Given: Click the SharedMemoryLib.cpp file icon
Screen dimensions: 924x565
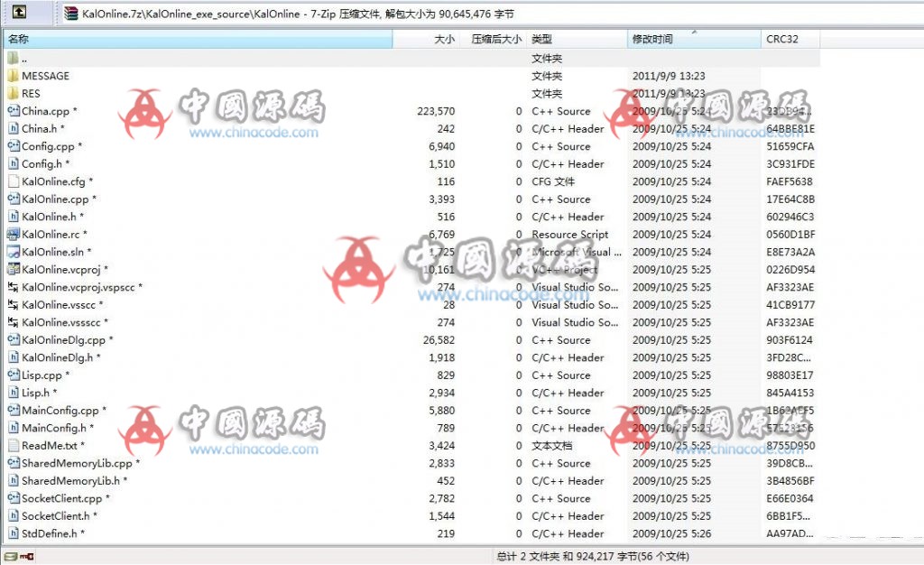Looking at the screenshot, I should [x=13, y=463].
